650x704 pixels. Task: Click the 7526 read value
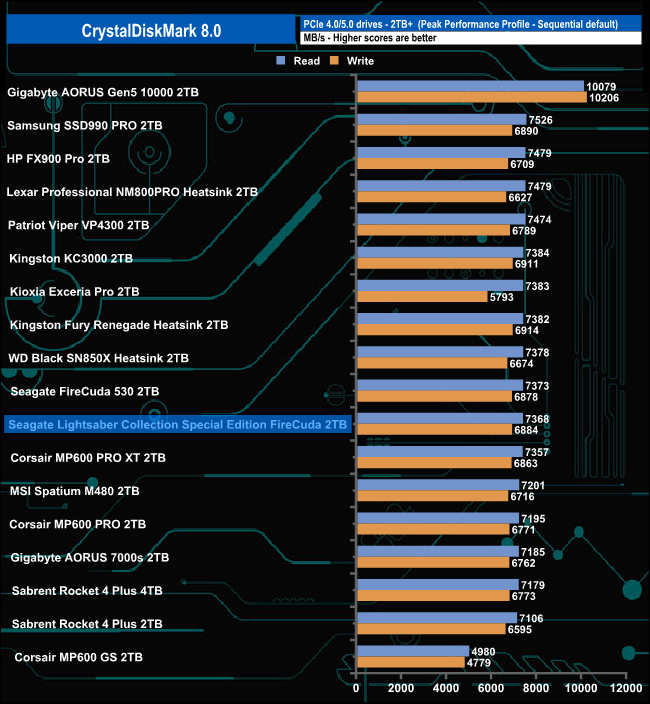point(540,120)
